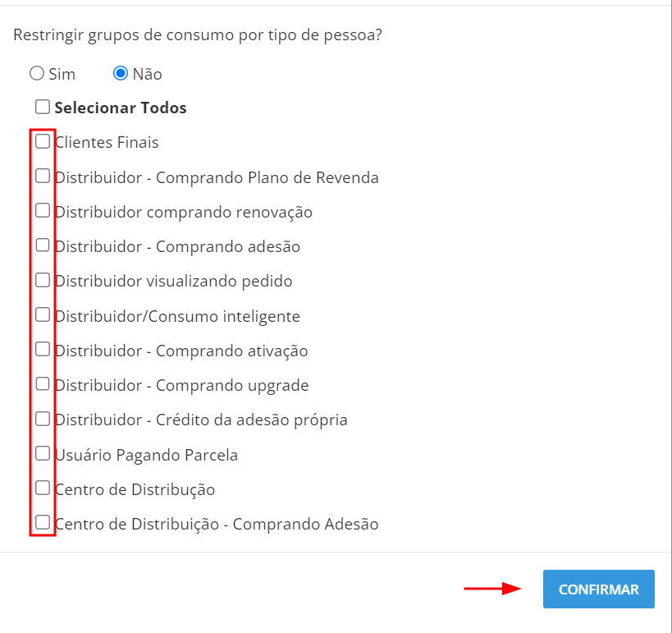
Task: Check Distribuidor/Consumo inteligente box
Action: click(43, 315)
